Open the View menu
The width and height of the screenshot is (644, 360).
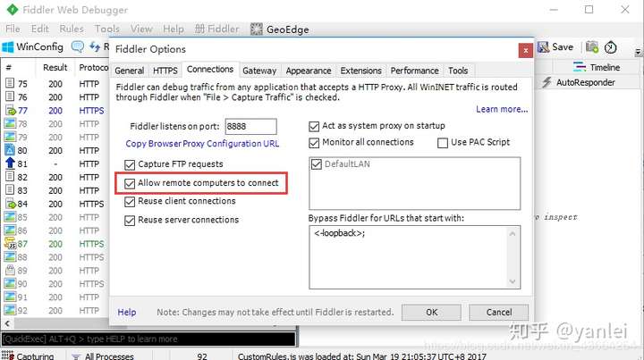coord(141,29)
